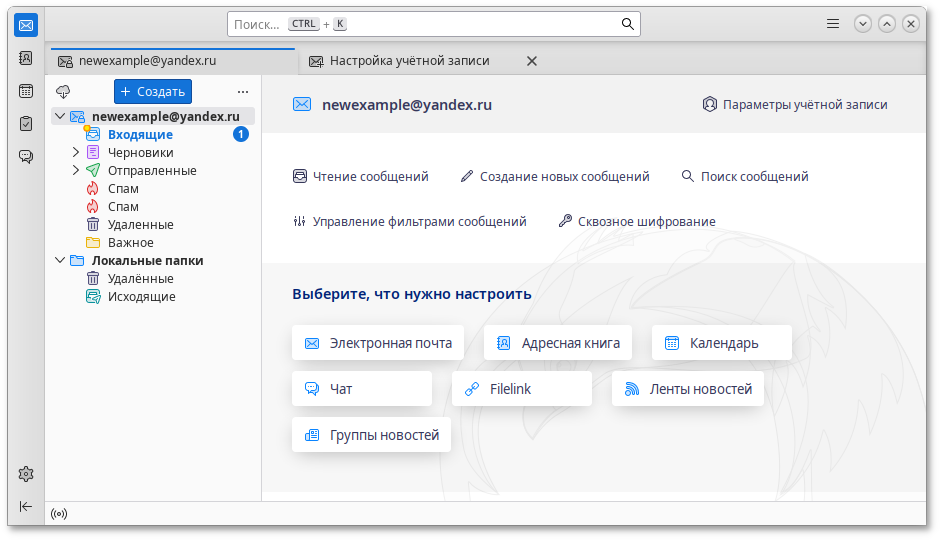
Task: Click the newexample@yandex.ru heading in main pane
Action: point(407,105)
